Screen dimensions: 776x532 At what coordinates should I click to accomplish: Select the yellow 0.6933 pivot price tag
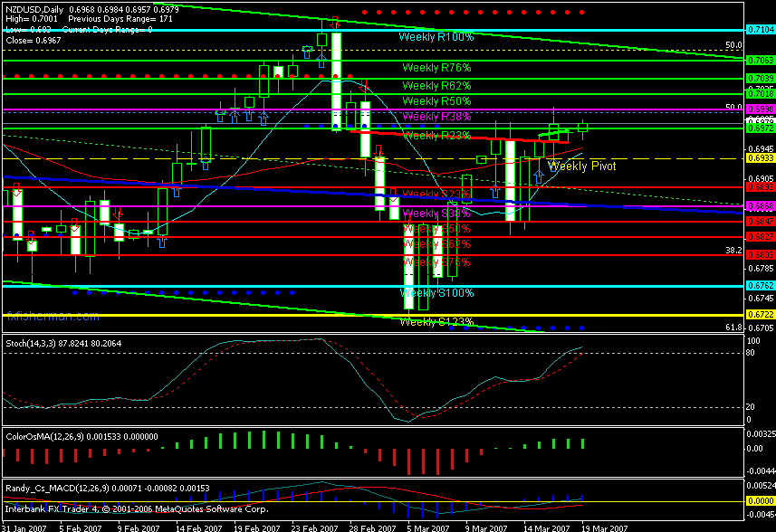(759, 158)
